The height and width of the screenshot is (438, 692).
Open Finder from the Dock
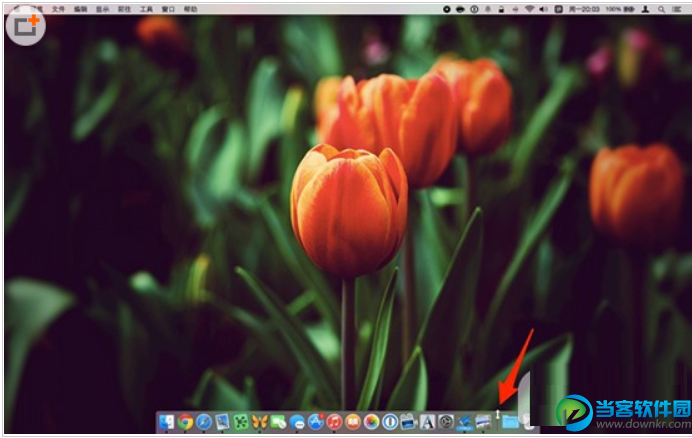click(x=166, y=422)
